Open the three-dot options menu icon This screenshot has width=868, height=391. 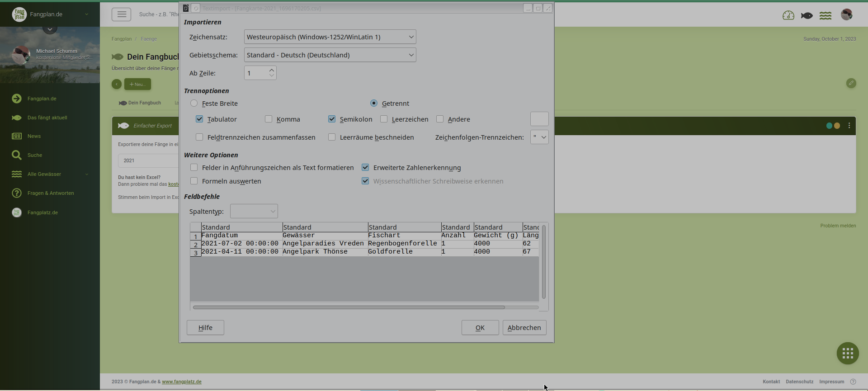[x=849, y=126]
